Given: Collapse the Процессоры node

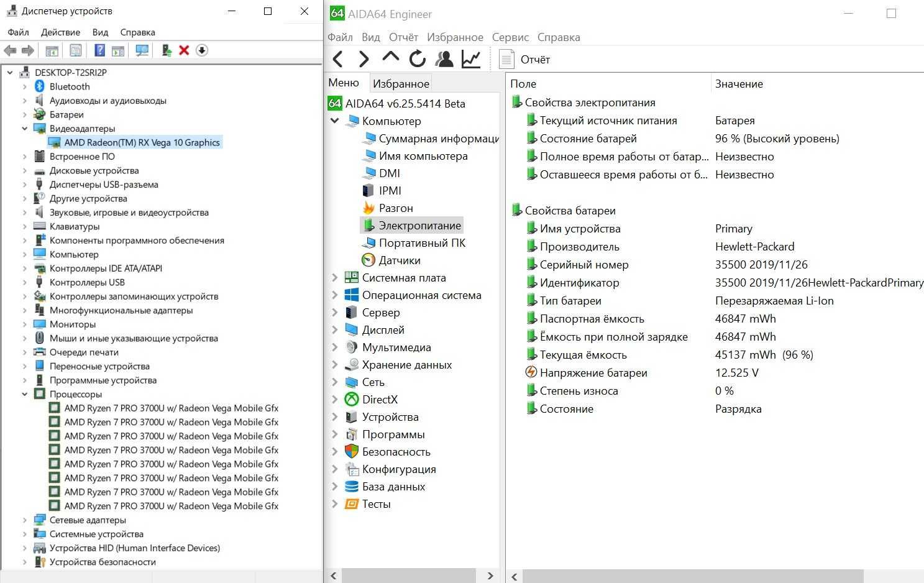Looking at the screenshot, I should (x=25, y=394).
